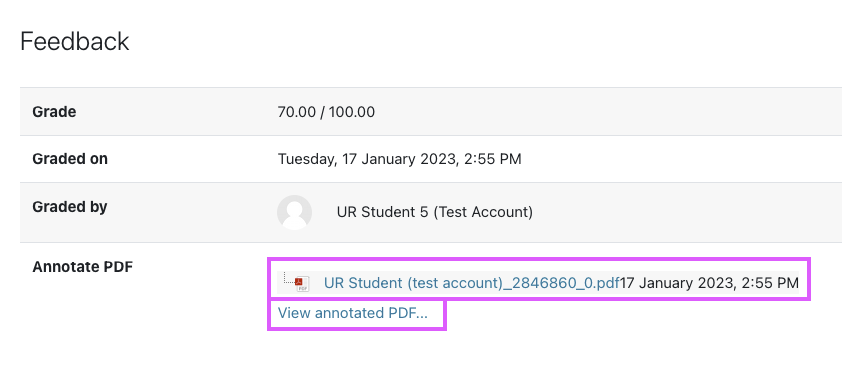842x368 pixels.
Task: Select the Graded by label
Action: coord(70,207)
